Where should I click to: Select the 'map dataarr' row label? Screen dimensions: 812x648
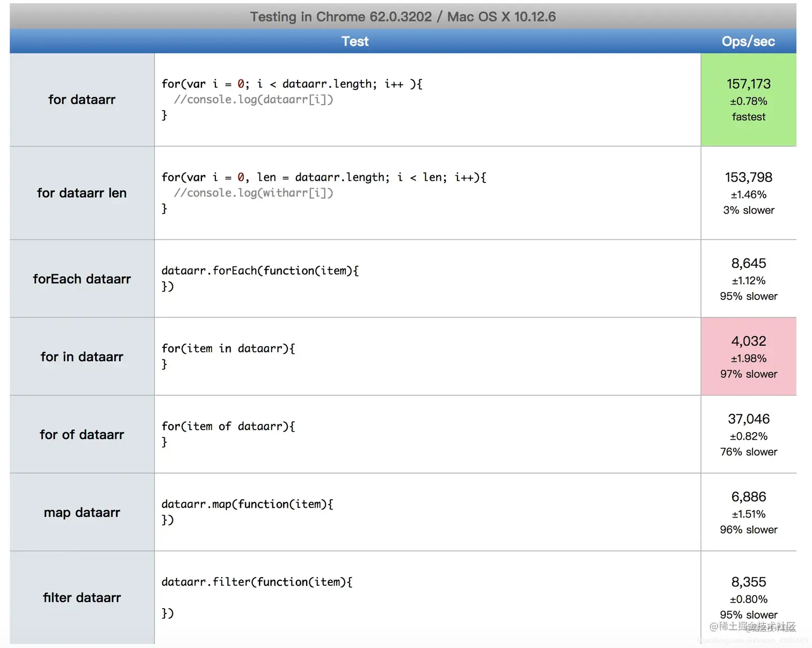pos(82,512)
